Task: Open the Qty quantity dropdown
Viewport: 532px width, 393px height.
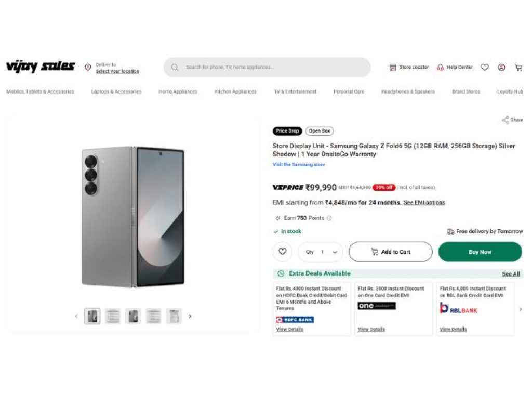Action: [x=335, y=252]
